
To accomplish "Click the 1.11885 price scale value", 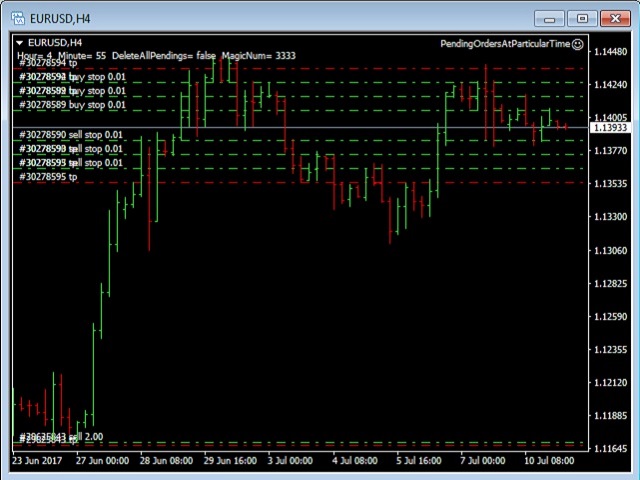I will pyautogui.click(x=611, y=416).
